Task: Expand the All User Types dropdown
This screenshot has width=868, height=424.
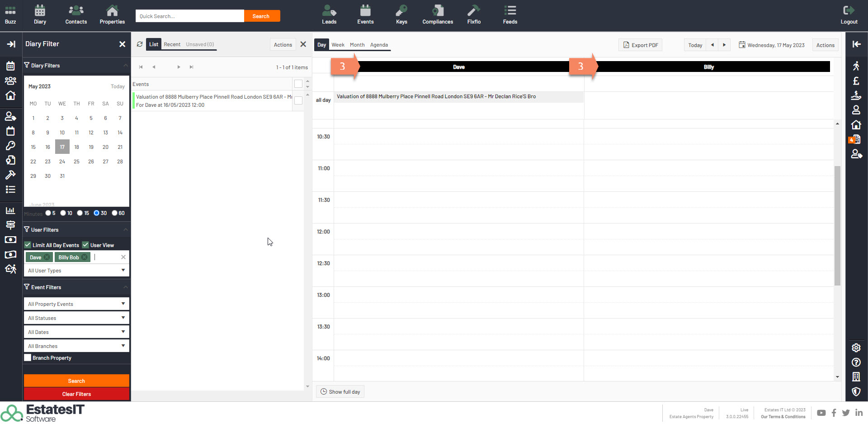Action: coord(76,271)
